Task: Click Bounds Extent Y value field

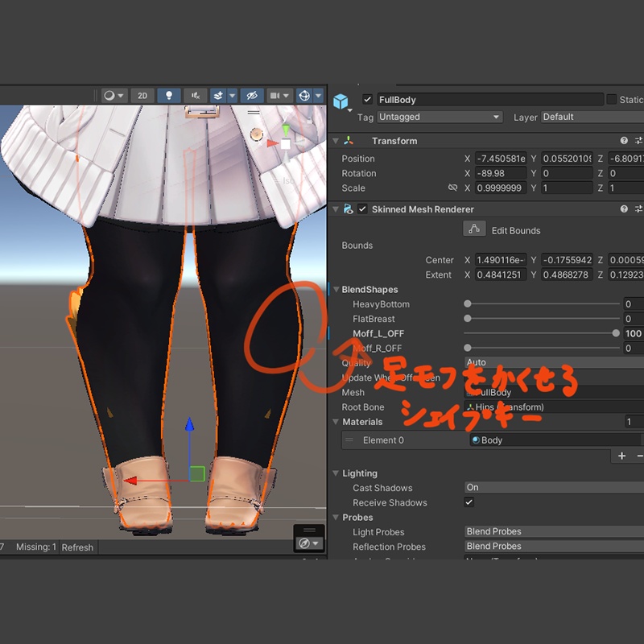Action: click(x=567, y=275)
